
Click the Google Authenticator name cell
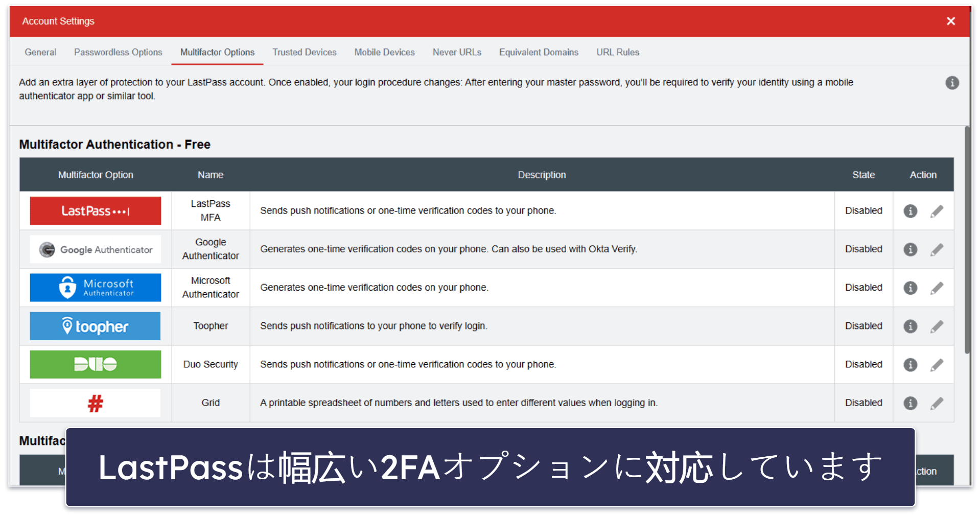click(211, 249)
